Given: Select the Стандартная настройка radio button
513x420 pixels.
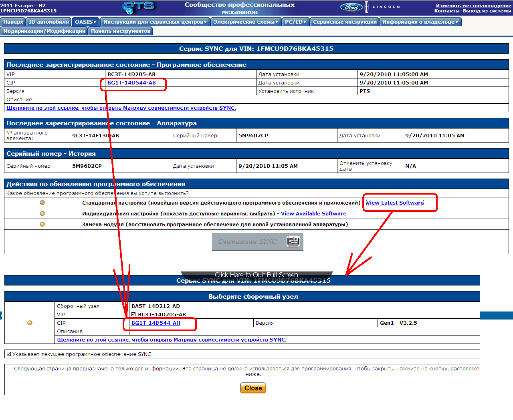Looking at the screenshot, I should [42, 203].
